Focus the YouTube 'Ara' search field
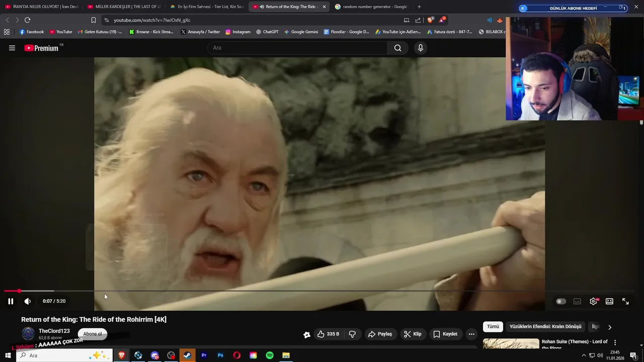Viewport: 644px width, 362px height. [297, 48]
